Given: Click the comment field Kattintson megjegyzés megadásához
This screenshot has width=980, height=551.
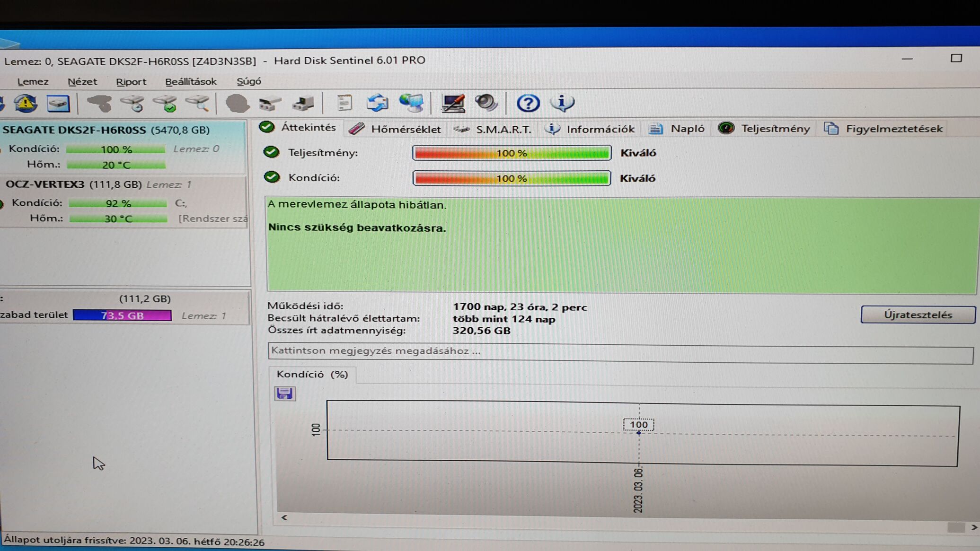Looking at the screenshot, I should click(x=620, y=352).
